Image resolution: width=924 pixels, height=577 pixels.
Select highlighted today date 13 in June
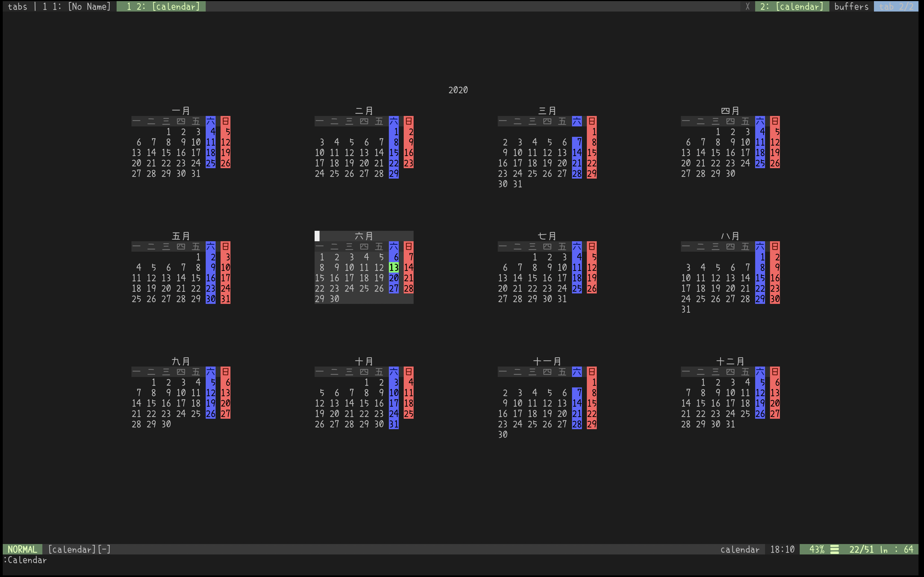pyautogui.click(x=394, y=268)
